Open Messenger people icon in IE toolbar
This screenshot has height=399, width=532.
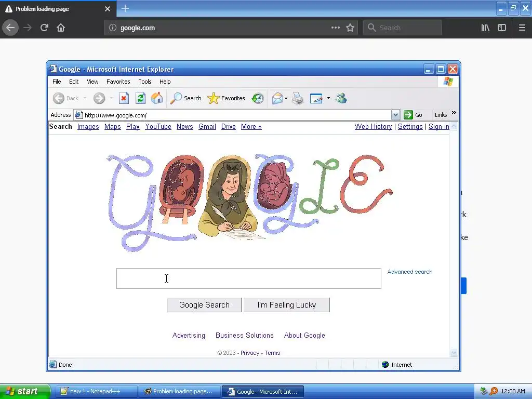(341, 98)
